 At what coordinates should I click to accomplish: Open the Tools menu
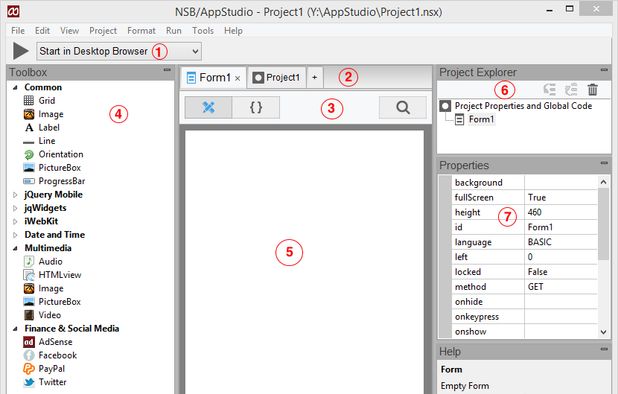point(203,30)
